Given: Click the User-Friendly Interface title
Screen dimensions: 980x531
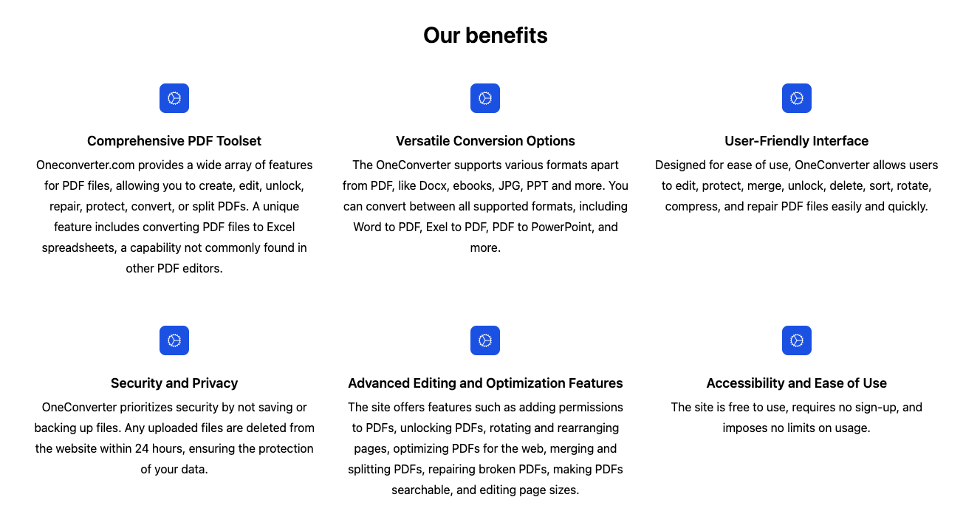Looking at the screenshot, I should click(797, 141).
